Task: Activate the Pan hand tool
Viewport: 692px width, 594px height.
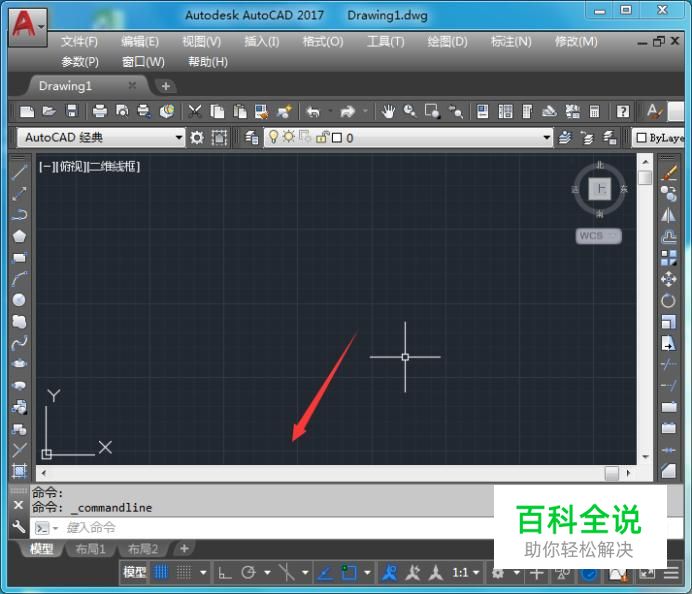Action: [x=388, y=111]
